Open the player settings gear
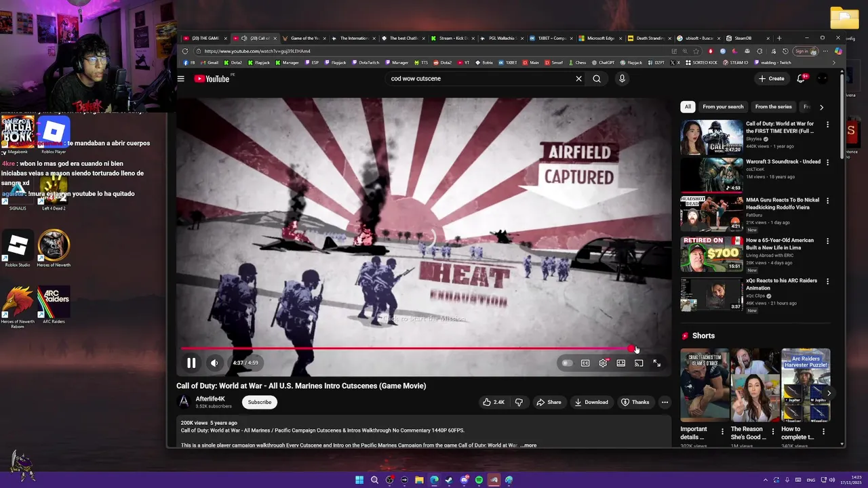Viewport: 868px width, 488px height. pyautogui.click(x=603, y=363)
